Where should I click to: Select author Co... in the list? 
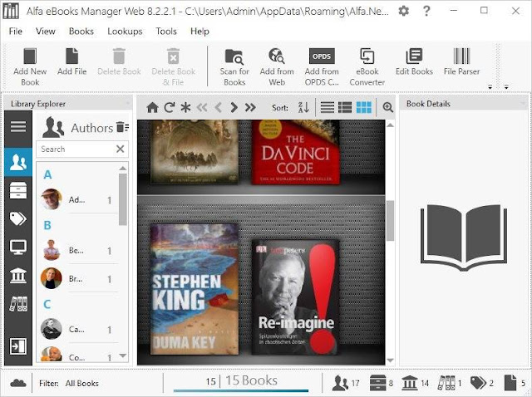[x=78, y=355]
